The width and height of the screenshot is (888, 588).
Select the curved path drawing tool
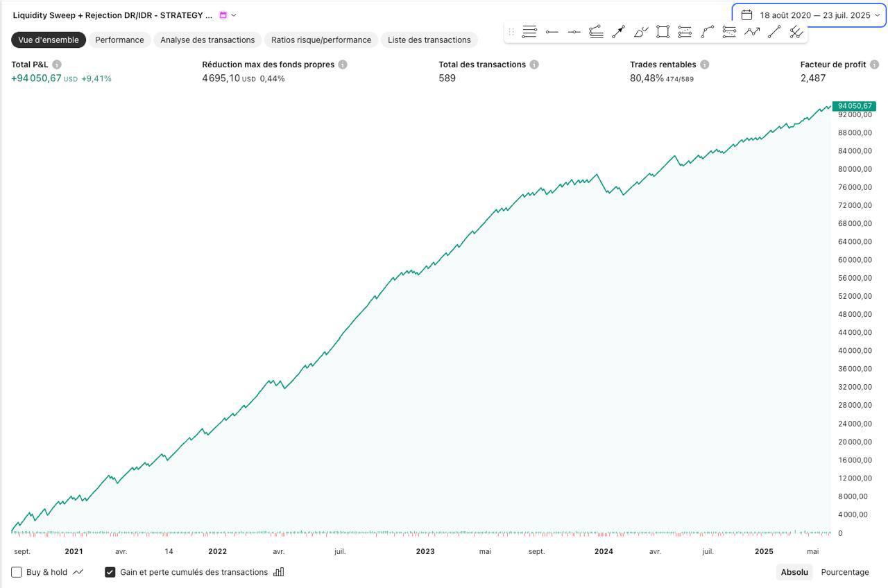tap(707, 31)
